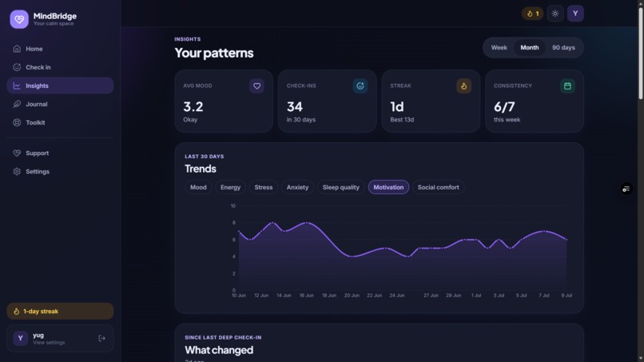Viewport: 644px width, 362px height.
Task: Switch time range to Week
Action: (499, 48)
